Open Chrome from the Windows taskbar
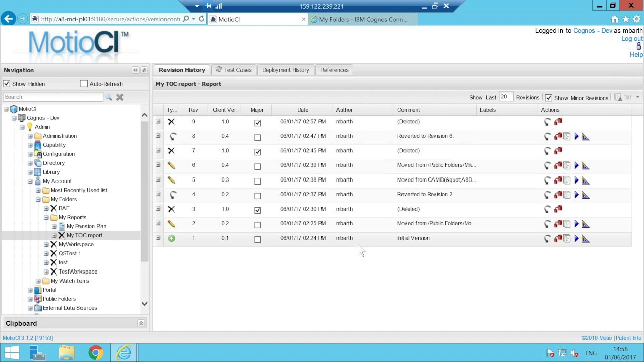Image resolution: width=644 pixels, height=362 pixels. coord(96,353)
